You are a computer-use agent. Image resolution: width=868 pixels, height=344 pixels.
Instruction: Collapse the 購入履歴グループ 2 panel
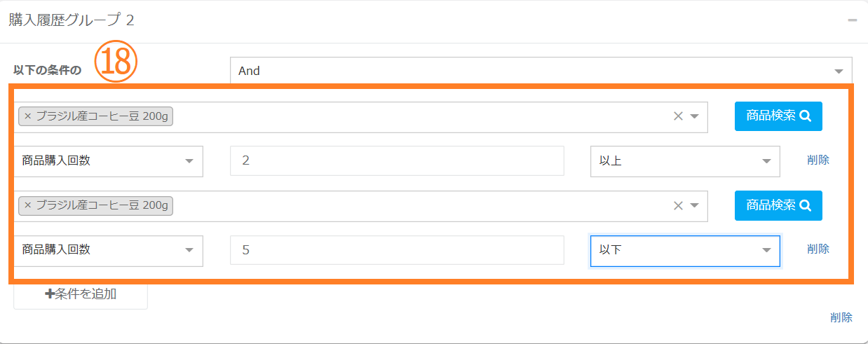[x=852, y=20]
